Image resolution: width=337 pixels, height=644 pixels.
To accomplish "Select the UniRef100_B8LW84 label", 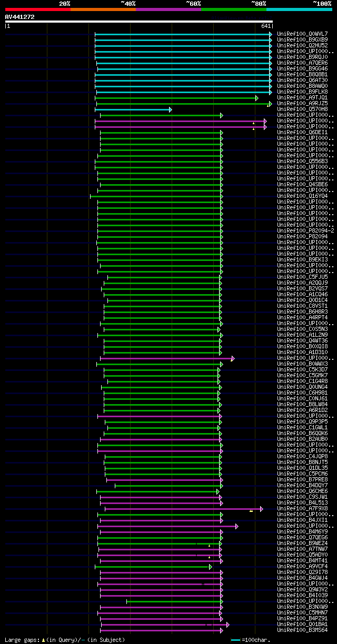I will pos(302,404).
